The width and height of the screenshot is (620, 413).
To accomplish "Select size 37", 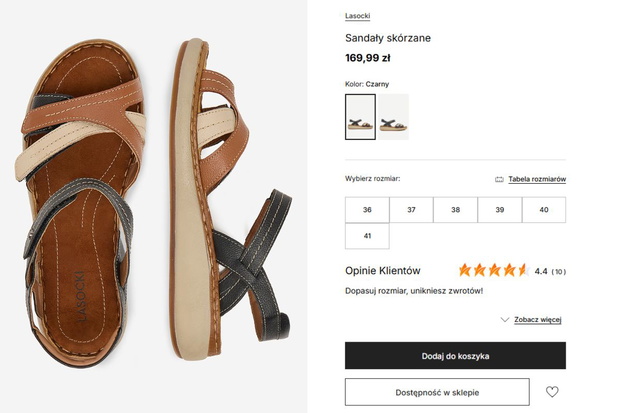I will (x=411, y=210).
